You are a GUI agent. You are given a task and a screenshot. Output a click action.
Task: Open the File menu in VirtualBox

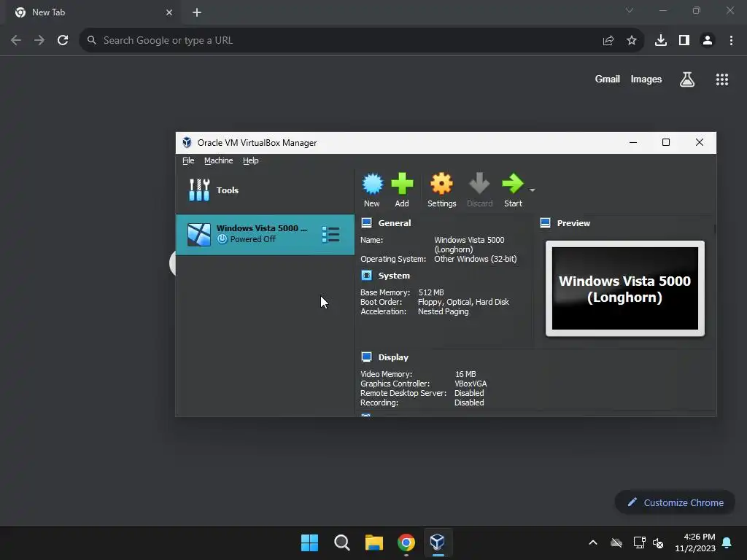tap(188, 160)
